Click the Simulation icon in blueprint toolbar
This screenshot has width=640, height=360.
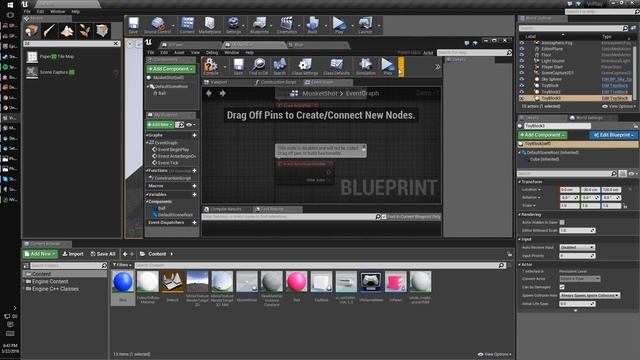(365, 67)
